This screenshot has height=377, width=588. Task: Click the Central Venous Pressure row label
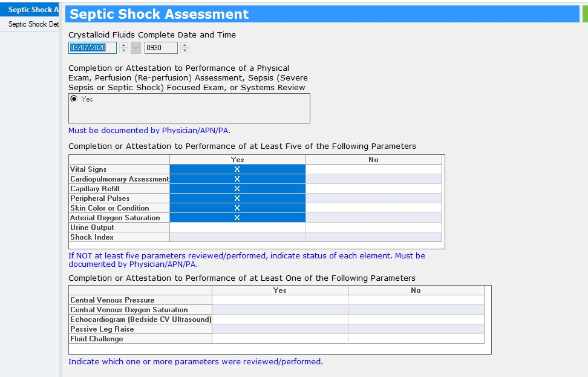click(x=140, y=300)
